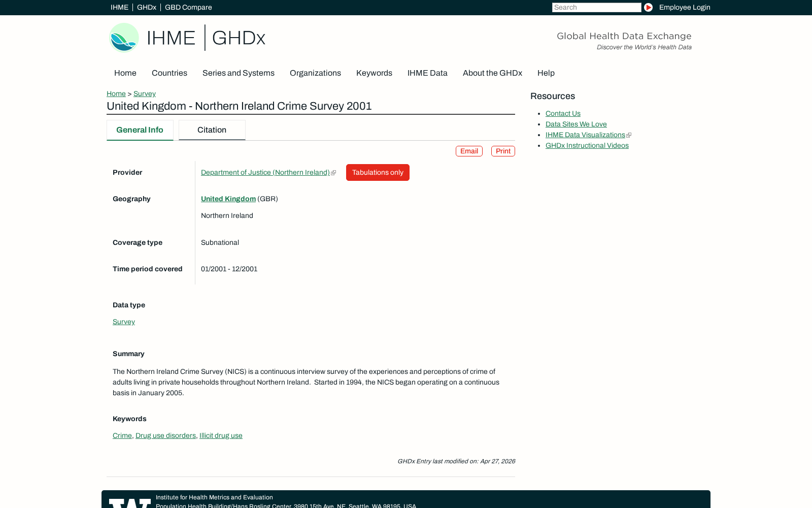
Task: Click the Northern Ireland geography text
Action: 227,215
